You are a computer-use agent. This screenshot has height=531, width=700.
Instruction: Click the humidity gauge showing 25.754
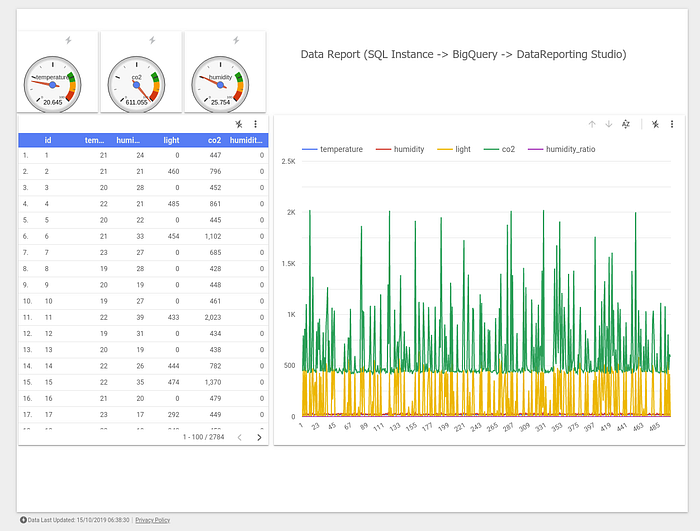click(x=220, y=84)
